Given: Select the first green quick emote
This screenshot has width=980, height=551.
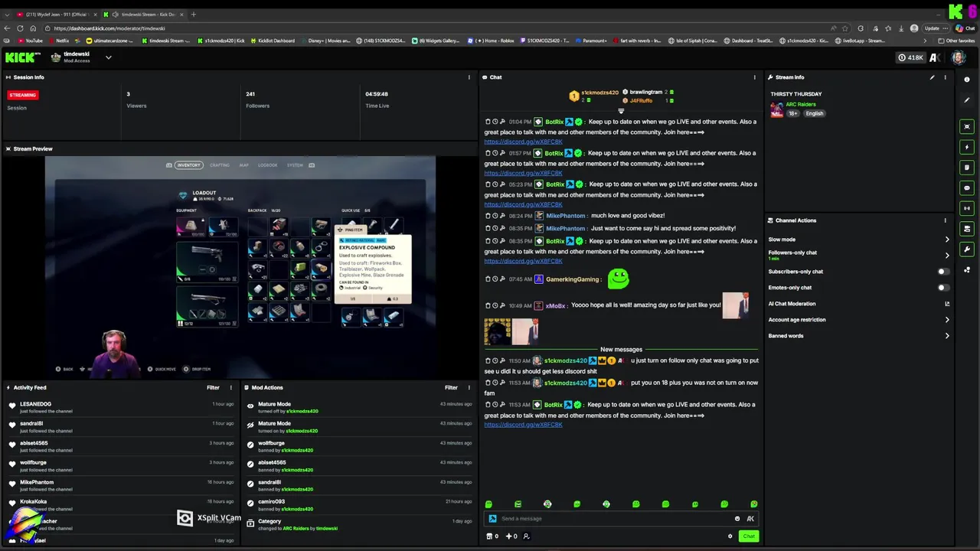Looking at the screenshot, I should pos(488,504).
